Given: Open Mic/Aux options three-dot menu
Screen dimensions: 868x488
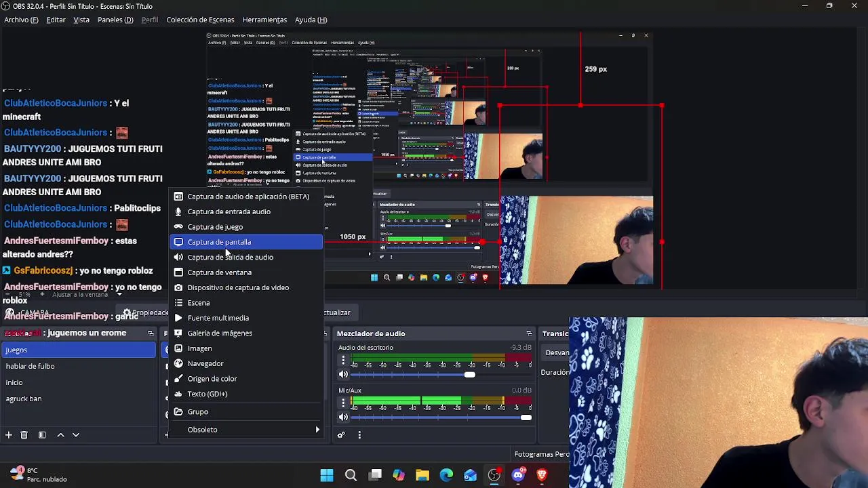Looking at the screenshot, I should [343, 403].
